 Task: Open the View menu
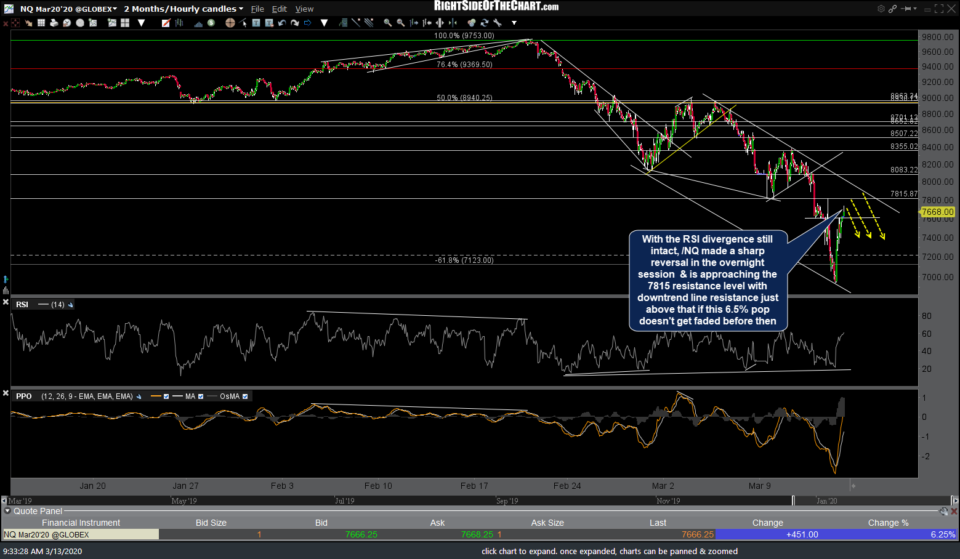[304, 9]
